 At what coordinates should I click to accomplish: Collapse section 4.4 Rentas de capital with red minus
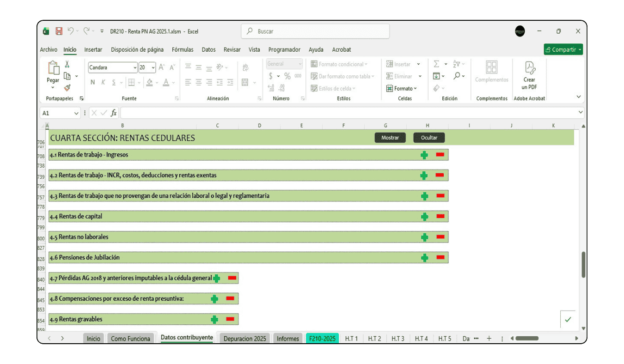tap(440, 216)
